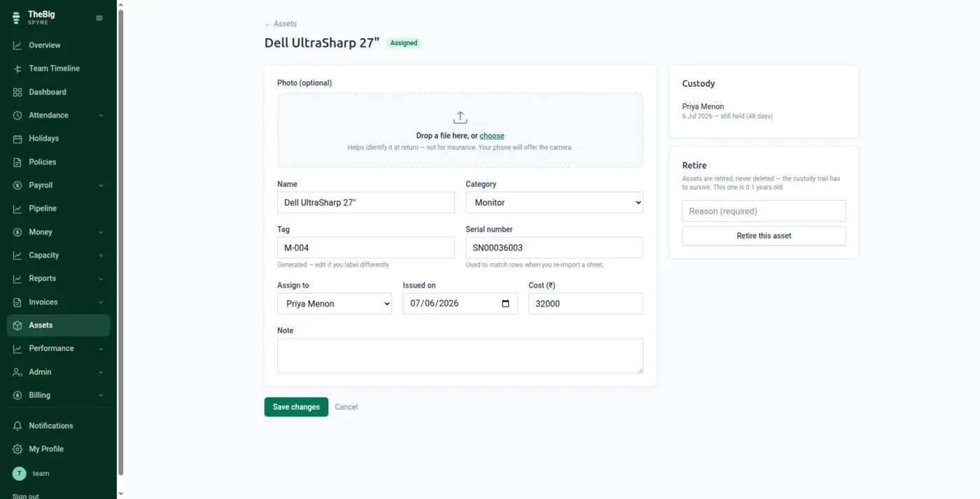Click the Payroll coin icon

point(17,185)
